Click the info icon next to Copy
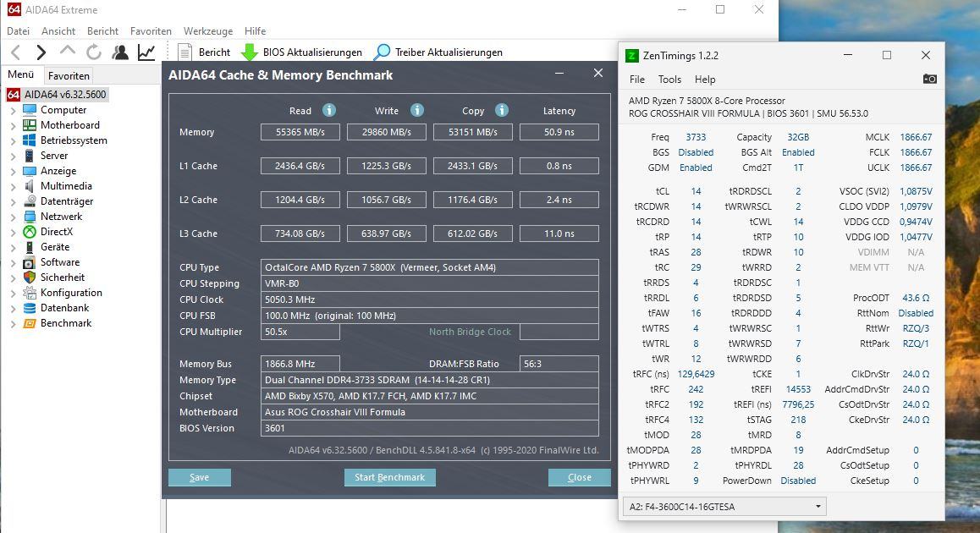 point(502,110)
